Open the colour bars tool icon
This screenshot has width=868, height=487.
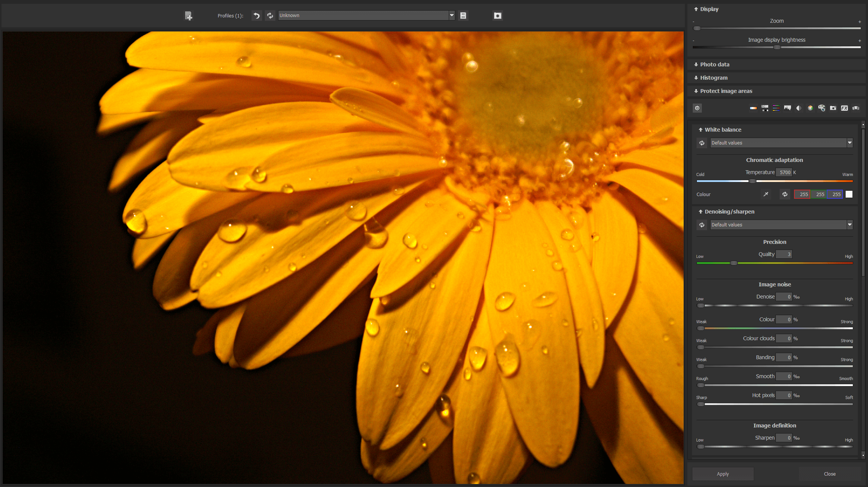pos(776,108)
